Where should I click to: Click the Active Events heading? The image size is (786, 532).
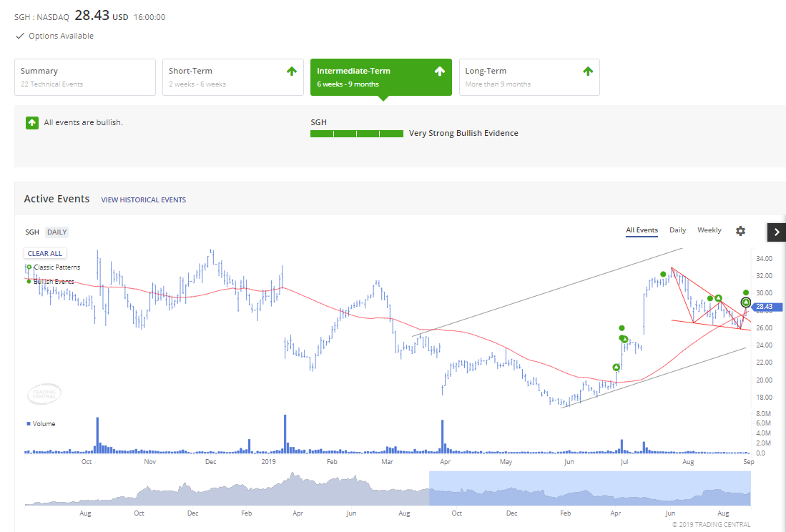57,199
